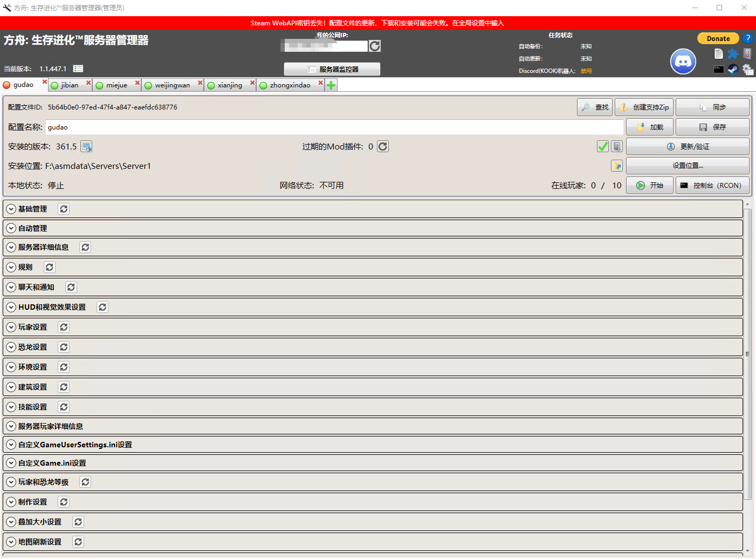Open the blue puzzle-piece plugins icon
The width and height of the screenshot is (756, 559).
733,53
